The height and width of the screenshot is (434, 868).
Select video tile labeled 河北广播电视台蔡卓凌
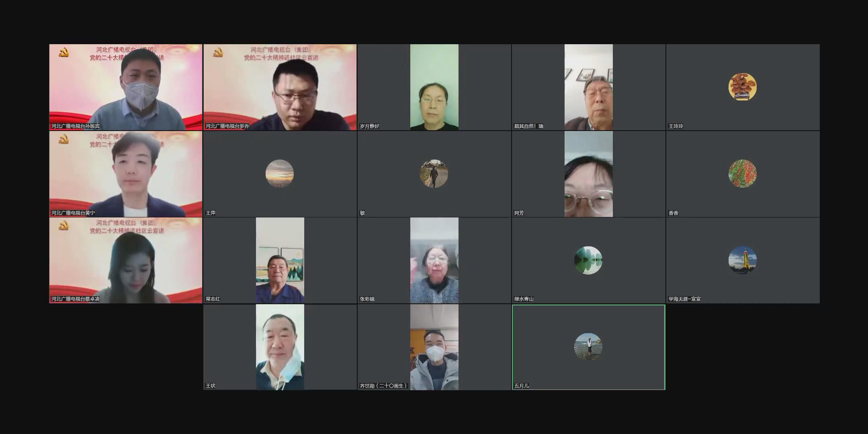[x=126, y=260]
